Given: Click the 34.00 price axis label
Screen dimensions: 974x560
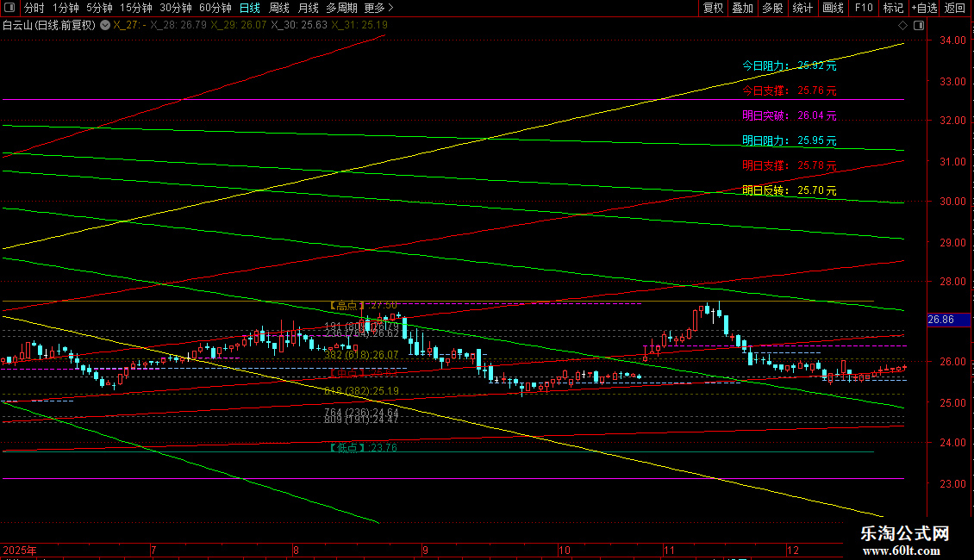Looking at the screenshot, I should click(x=952, y=40).
